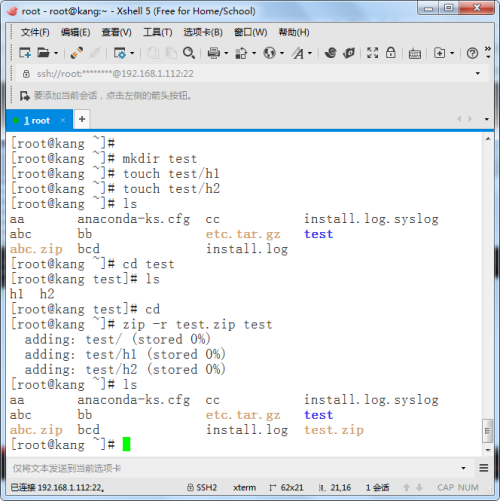Click the tab scroll right arrow
The image size is (500, 501).
point(470,119)
